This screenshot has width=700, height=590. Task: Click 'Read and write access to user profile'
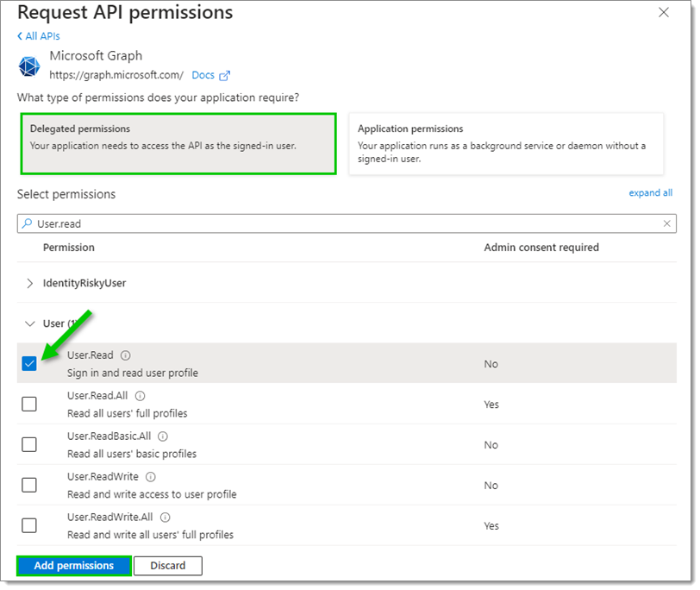click(152, 494)
